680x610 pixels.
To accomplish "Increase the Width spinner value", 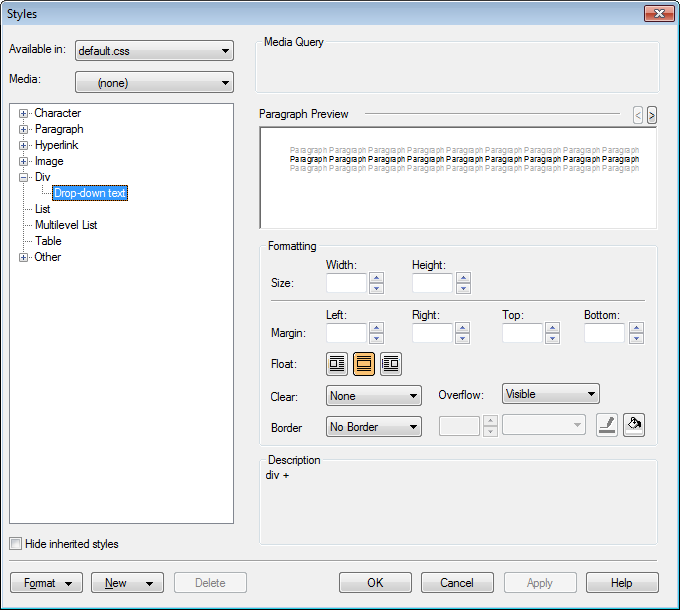I will click(x=377, y=278).
